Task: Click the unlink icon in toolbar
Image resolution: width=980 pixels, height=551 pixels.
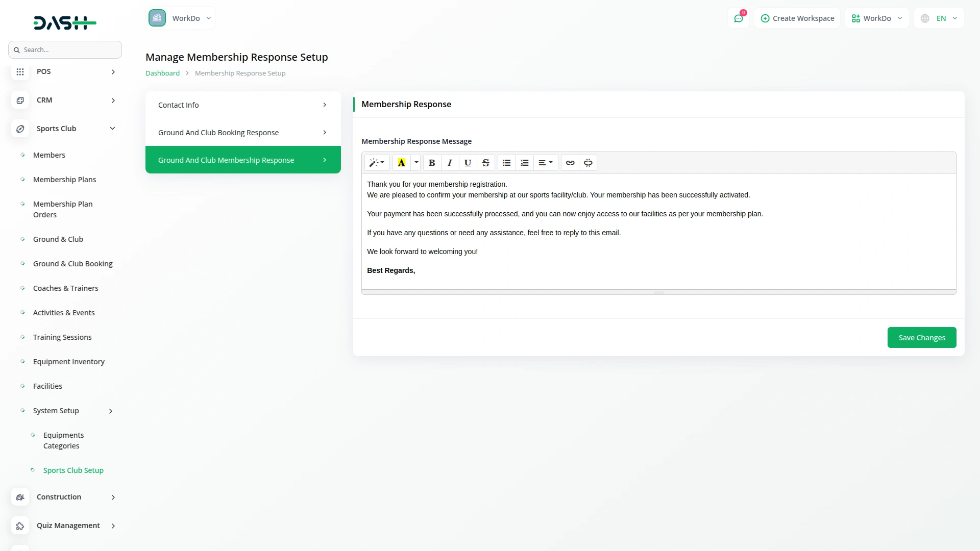Action: [588, 163]
